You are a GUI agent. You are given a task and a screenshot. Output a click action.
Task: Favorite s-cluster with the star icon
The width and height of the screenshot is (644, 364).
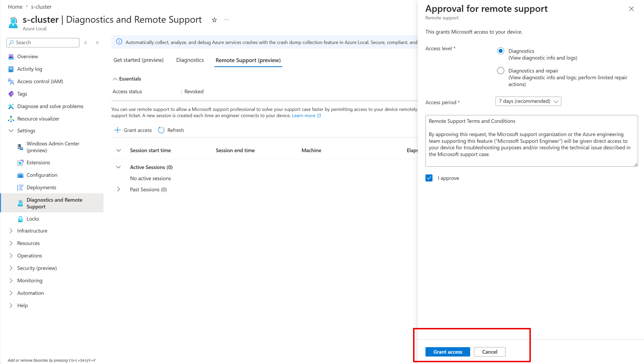click(214, 20)
